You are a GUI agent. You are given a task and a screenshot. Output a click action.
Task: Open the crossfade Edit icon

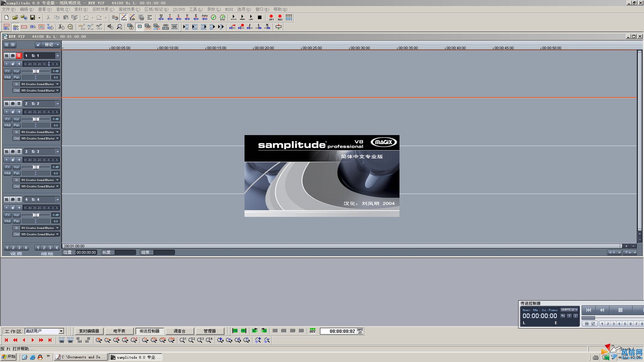(132, 17)
